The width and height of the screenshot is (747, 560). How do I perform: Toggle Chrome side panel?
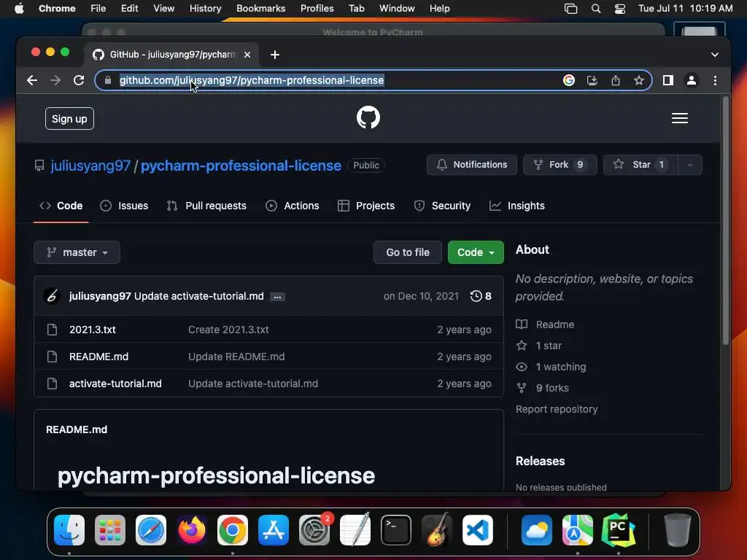tap(668, 80)
